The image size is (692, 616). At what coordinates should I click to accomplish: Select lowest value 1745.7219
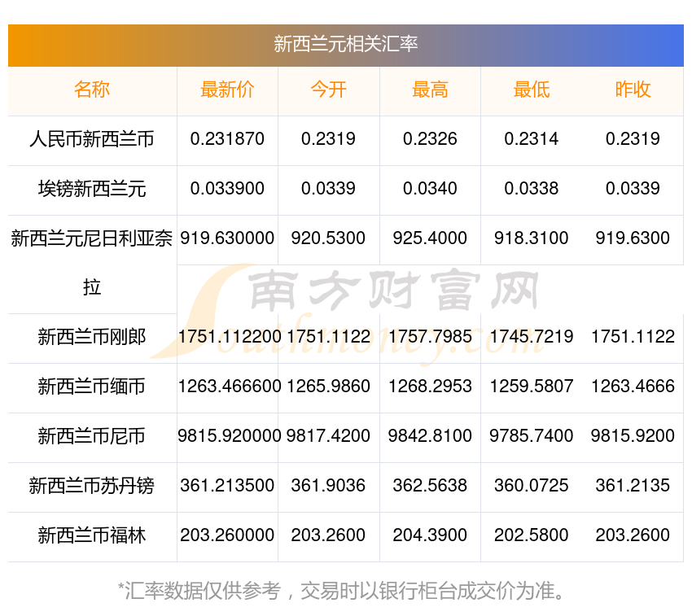pyautogui.click(x=532, y=337)
